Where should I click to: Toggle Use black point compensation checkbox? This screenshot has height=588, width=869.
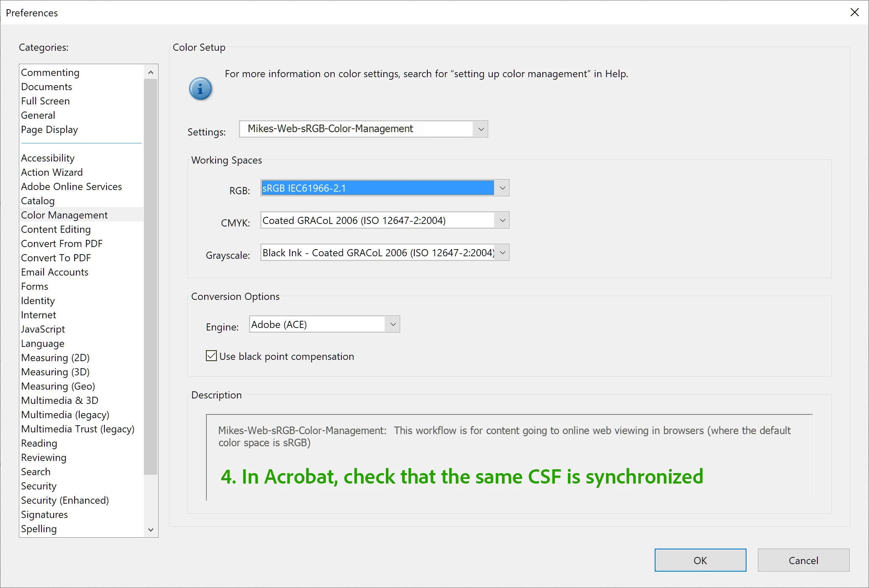[211, 356]
